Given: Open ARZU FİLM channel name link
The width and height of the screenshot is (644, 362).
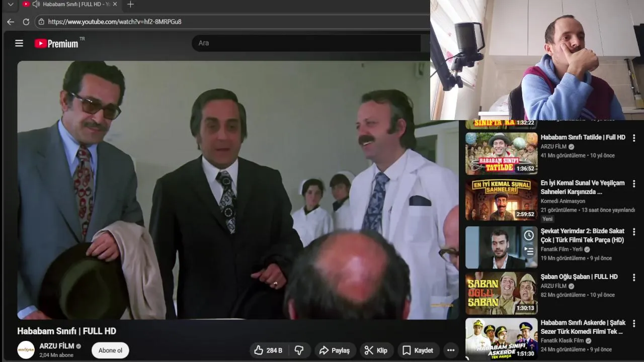Looking at the screenshot, I should click(x=57, y=346).
